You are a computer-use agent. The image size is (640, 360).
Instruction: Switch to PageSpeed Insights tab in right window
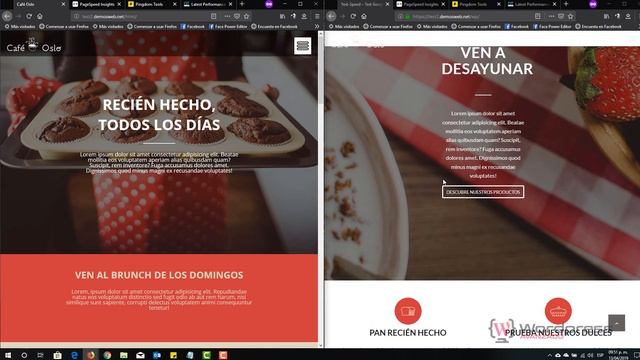(x=421, y=4)
